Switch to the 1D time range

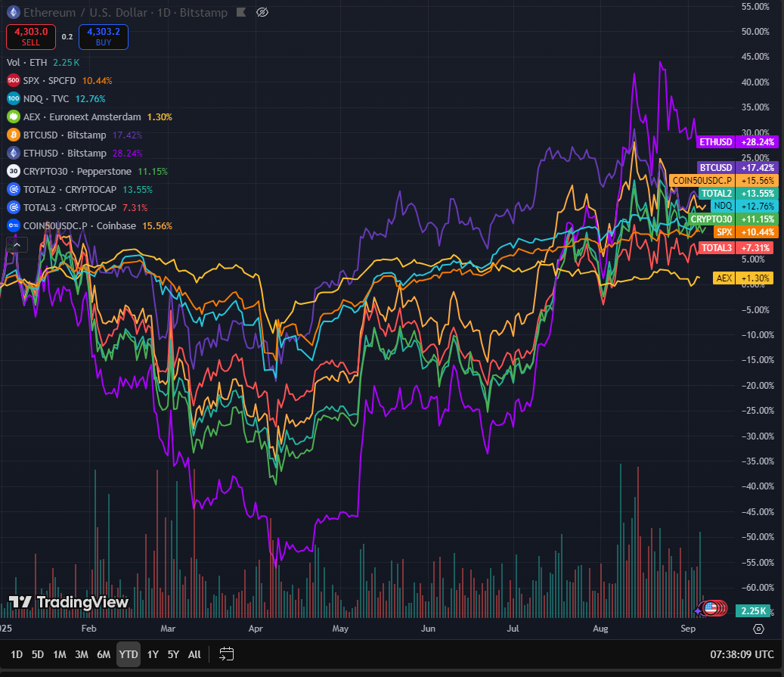point(17,654)
